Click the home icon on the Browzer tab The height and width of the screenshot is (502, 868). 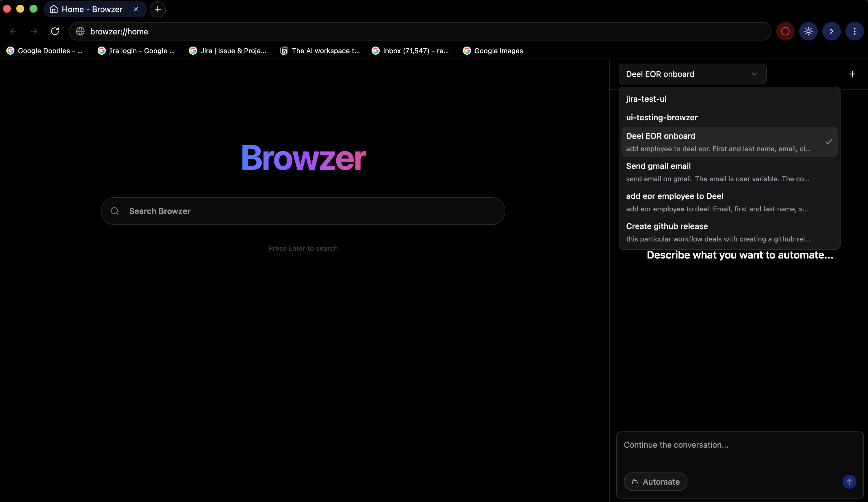point(53,9)
